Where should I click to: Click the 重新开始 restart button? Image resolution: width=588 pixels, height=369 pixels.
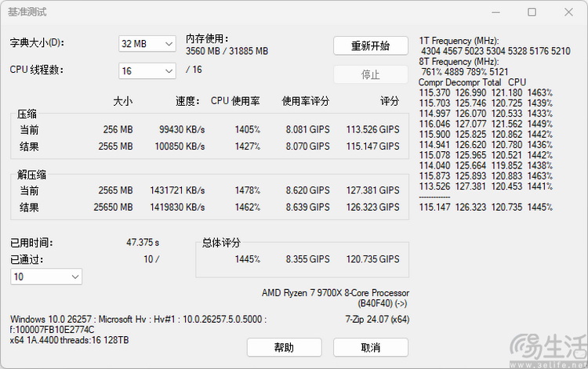(371, 45)
